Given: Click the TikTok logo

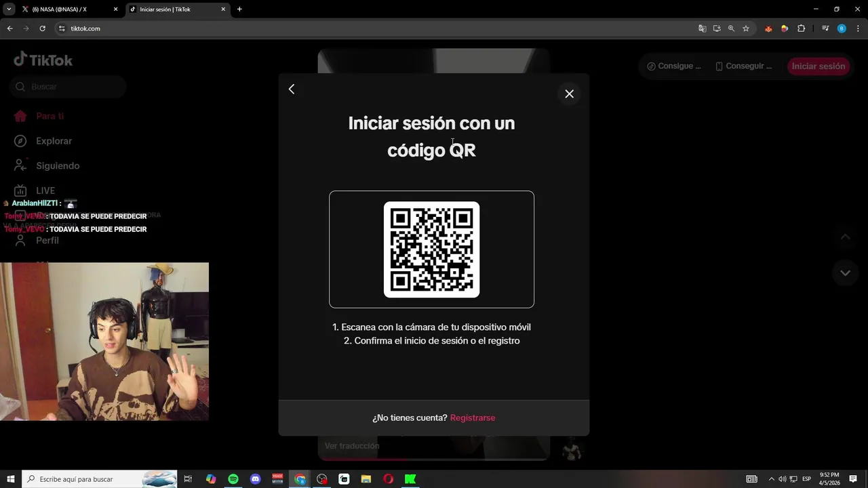Looking at the screenshot, I should (x=43, y=60).
